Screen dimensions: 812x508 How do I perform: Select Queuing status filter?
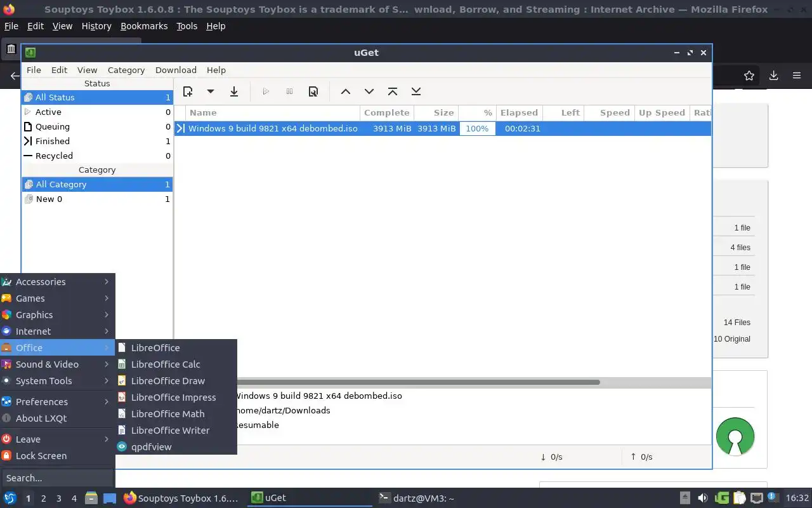pos(97,126)
